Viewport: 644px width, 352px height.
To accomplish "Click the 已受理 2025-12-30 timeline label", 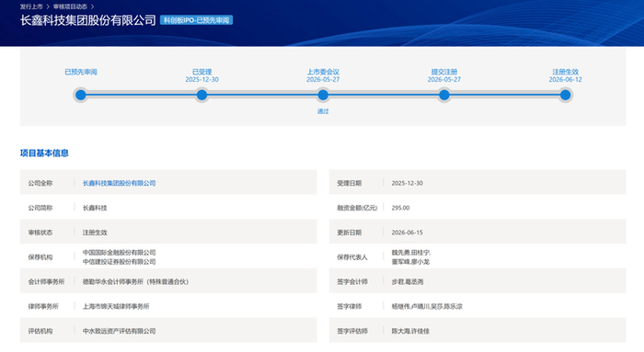I will point(201,75).
